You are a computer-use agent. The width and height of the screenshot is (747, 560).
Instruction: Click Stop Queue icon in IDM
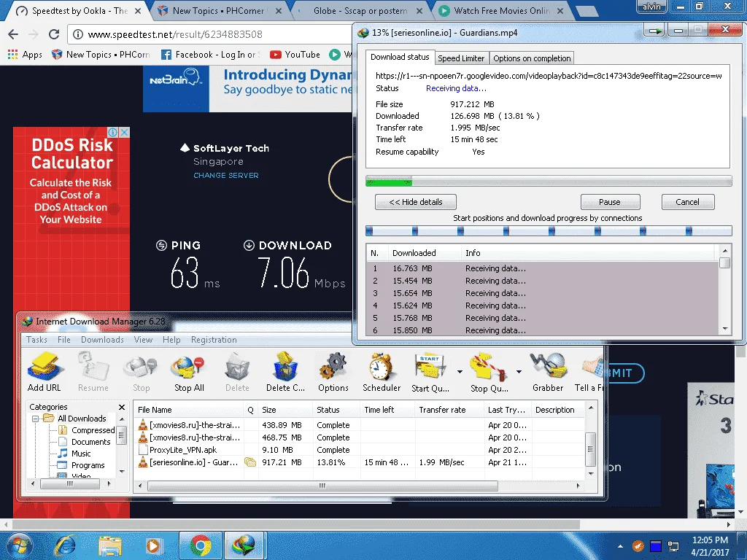(x=489, y=371)
